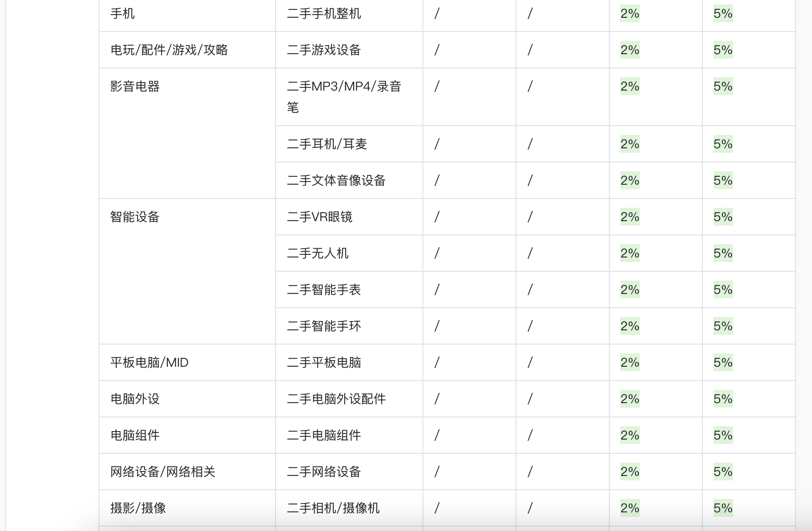The height and width of the screenshot is (531, 812).
Task: Select the 二手MP3/MP4/录音笔 cell
Action: tap(344, 96)
